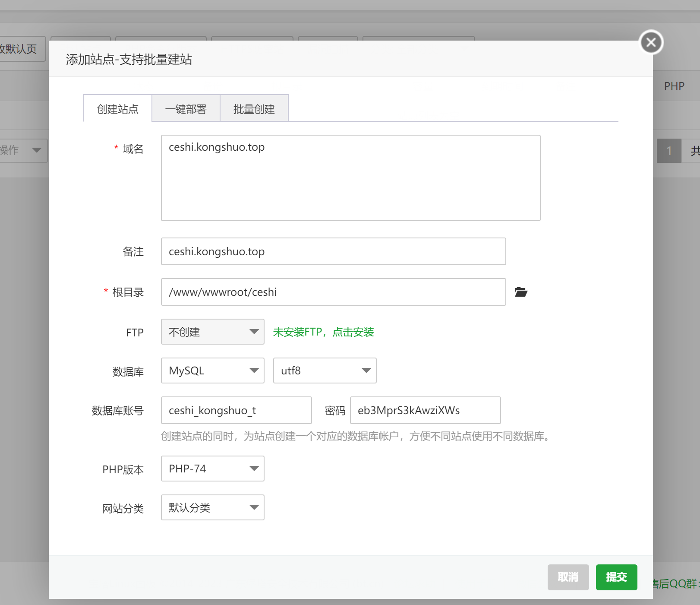The width and height of the screenshot is (700, 605).
Task: Click the 未安装FTP install link
Action: (323, 332)
